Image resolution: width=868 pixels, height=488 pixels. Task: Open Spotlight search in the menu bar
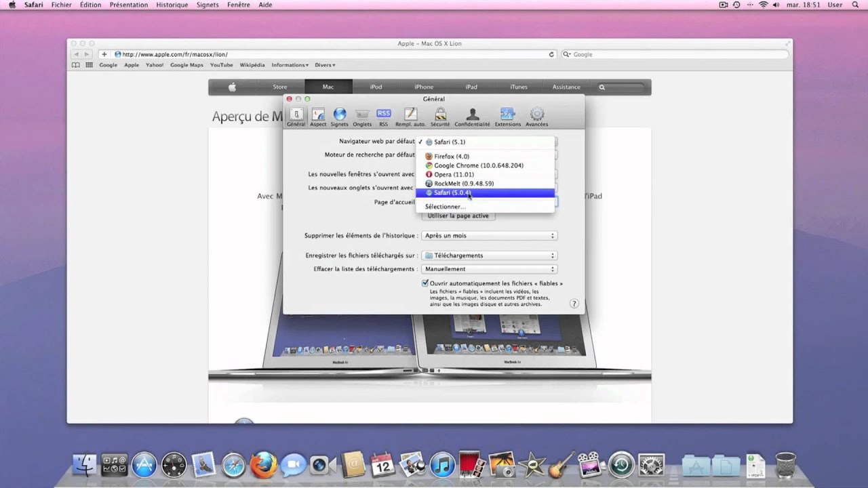[x=856, y=5]
